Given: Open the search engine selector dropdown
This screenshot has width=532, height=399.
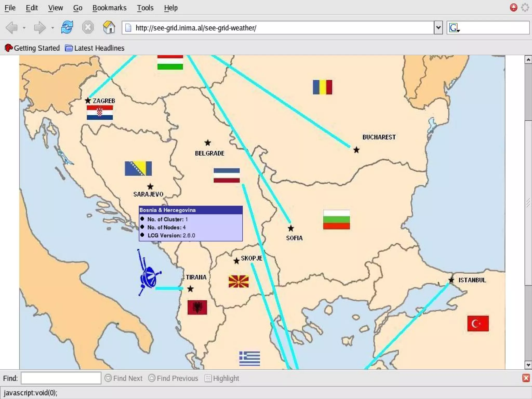Looking at the screenshot, I should 454,28.
